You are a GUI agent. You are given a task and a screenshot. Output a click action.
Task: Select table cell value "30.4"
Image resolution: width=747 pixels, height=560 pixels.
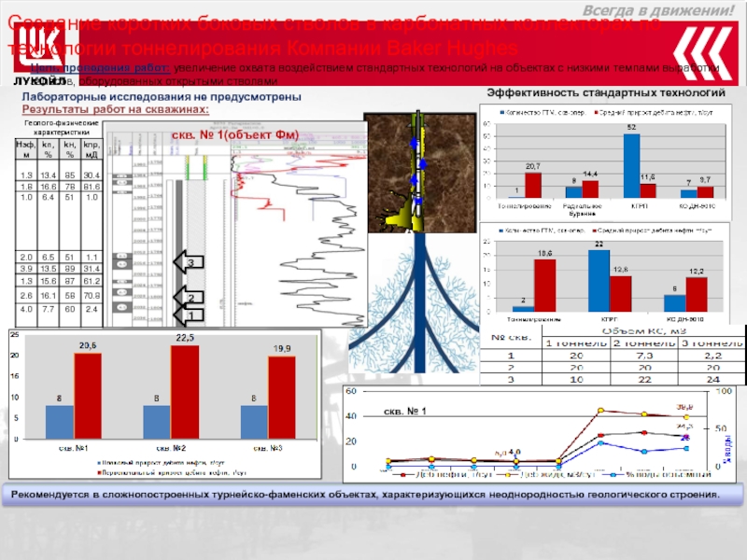[x=91, y=175]
